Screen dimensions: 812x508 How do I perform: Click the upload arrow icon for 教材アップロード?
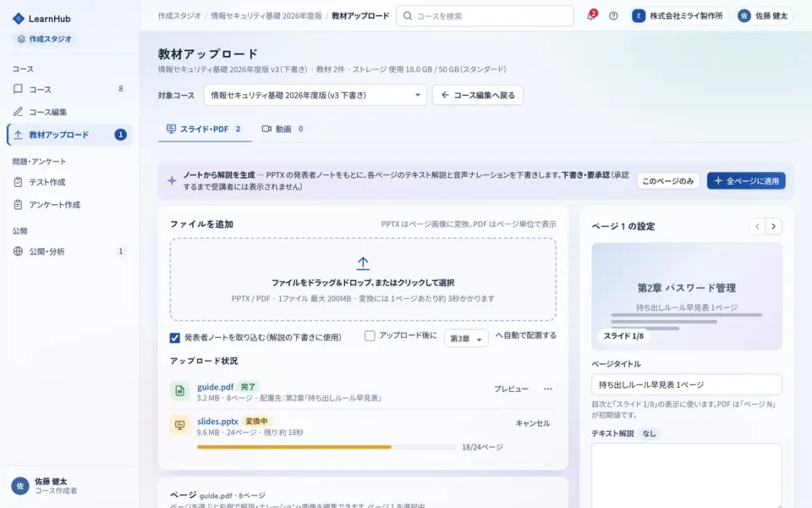pyautogui.click(x=18, y=135)
